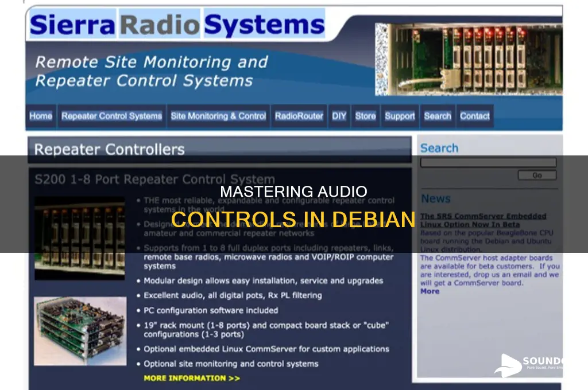Click the Repeater Controllers heading
Image resolution: width=588 pixels, height=390 pixels.
109,150
